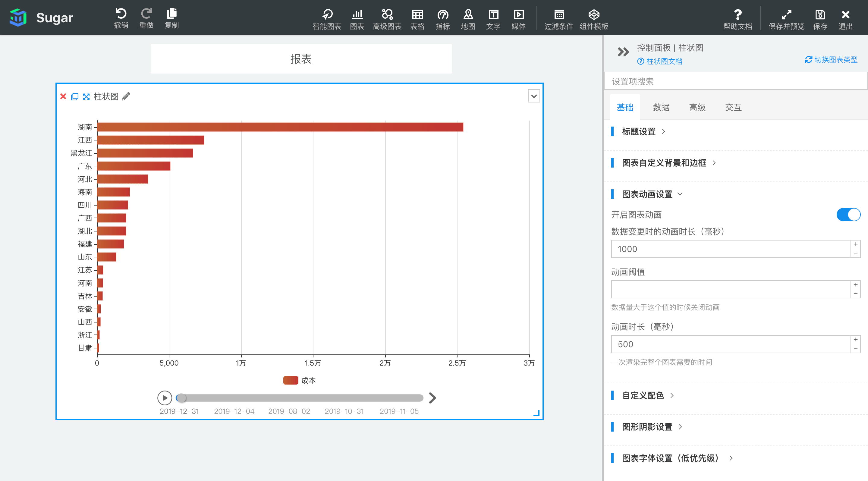Image resolution: width=868 pixels, height=481 pixels.
Task: Decrease 动画时长 with minus stepper
Action: click(856, 349)
